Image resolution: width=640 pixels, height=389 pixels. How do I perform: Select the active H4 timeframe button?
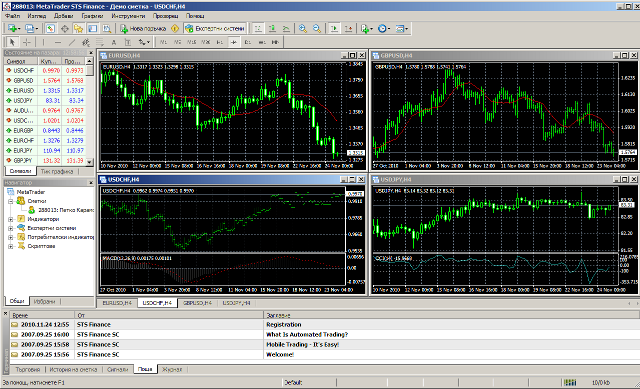tap(234, 42)
